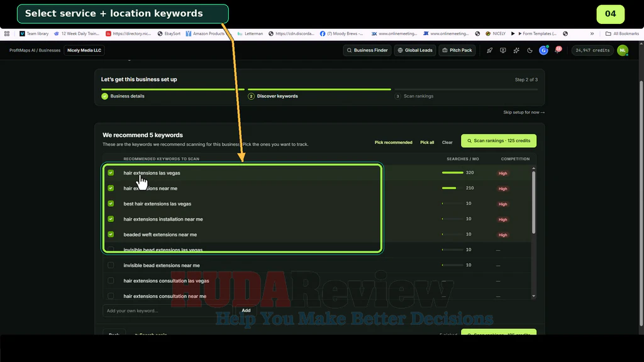
Task: Open Pitch Pack
Action: pos(457,50)
